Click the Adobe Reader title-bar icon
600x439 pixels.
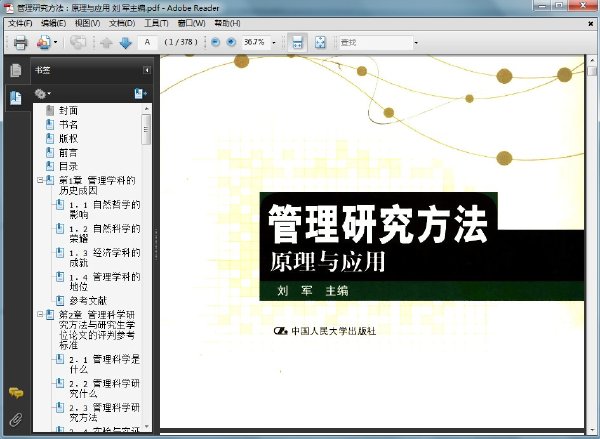9,8
